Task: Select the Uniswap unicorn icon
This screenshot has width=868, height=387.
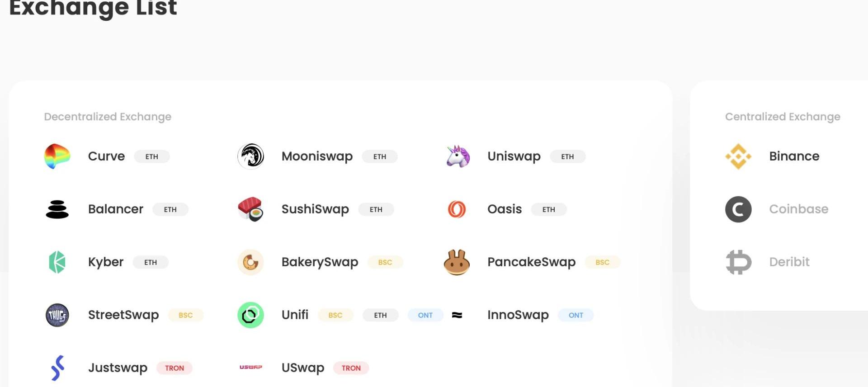Action: coord(458,156)
